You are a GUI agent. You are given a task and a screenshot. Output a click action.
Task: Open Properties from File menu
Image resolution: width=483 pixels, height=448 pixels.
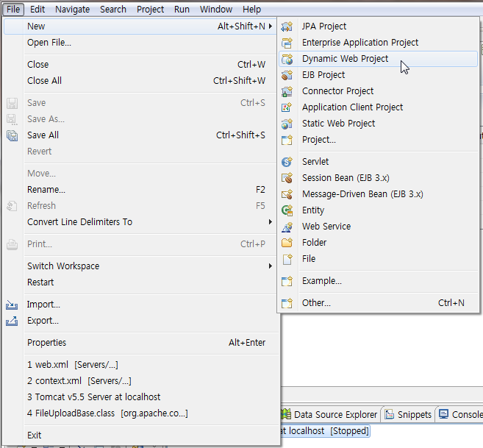[x=140, y=343]
